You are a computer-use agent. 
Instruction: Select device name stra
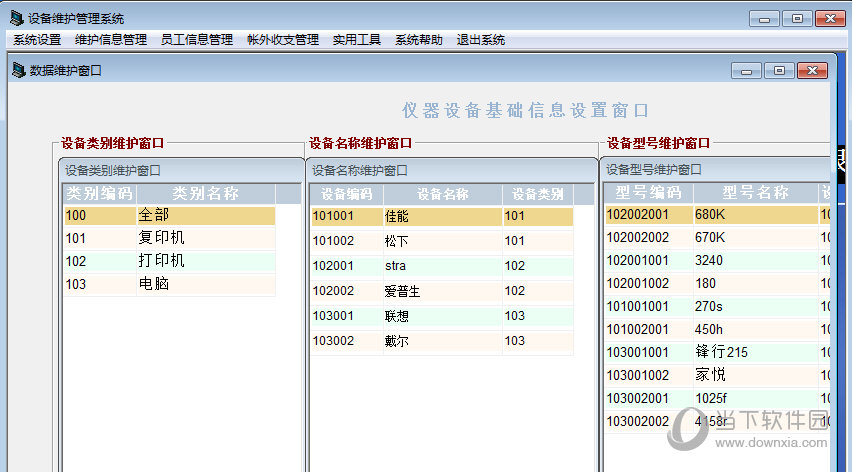tap(442, 266)
